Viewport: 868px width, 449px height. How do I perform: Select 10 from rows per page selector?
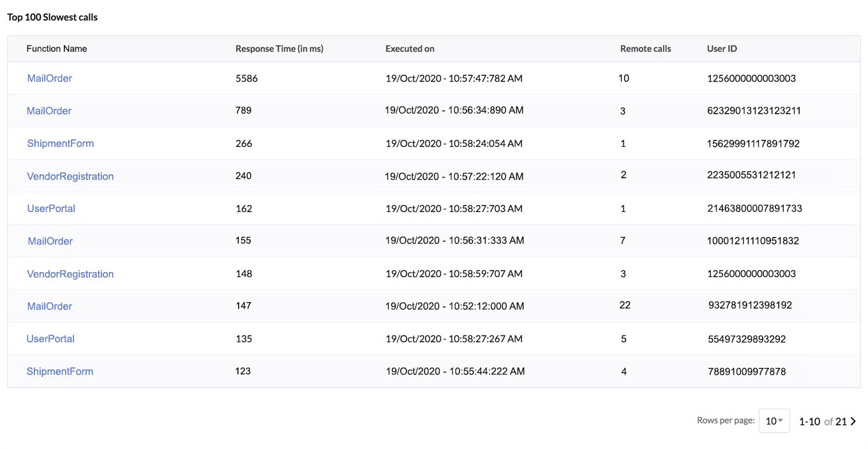(774, 421)
